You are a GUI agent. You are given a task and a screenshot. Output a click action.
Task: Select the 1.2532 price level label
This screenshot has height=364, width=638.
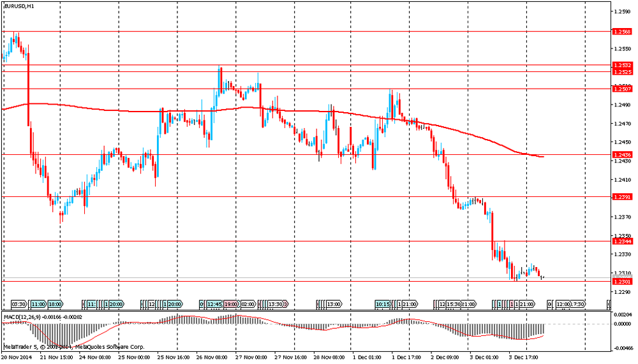click(623, 65)
